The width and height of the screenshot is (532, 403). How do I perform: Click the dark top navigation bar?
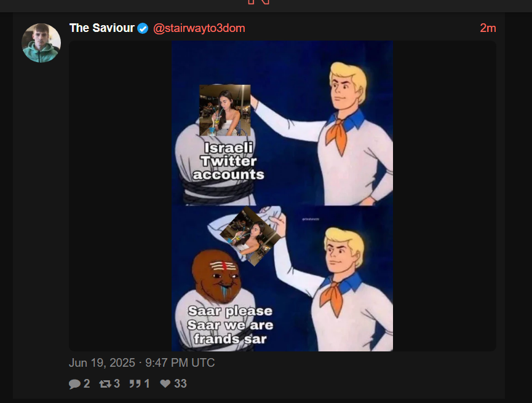[x=266, y=6]
